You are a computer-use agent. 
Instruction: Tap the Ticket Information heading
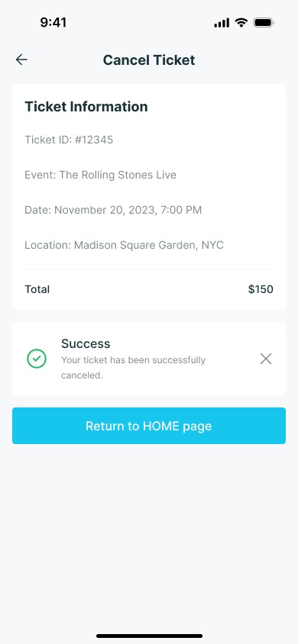click(86, 107)
